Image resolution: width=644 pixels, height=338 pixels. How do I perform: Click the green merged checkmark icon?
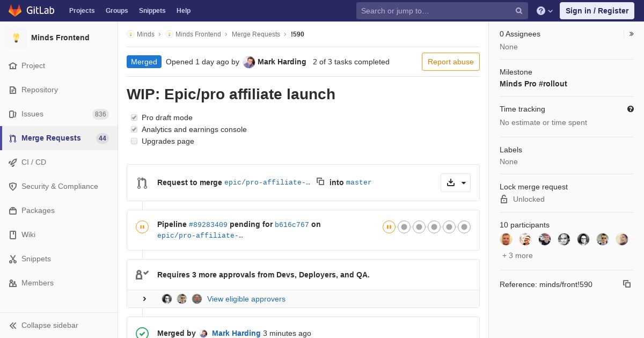pos(142,334)
